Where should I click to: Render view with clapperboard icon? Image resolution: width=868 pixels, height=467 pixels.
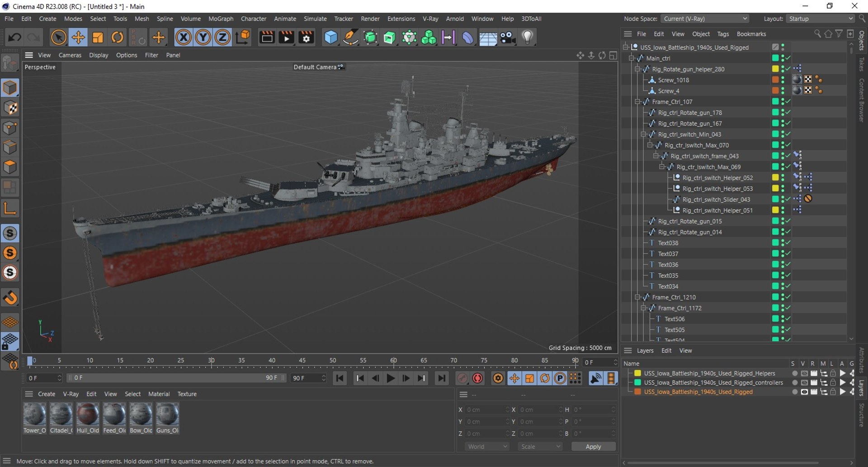click(x=267, y=37)
